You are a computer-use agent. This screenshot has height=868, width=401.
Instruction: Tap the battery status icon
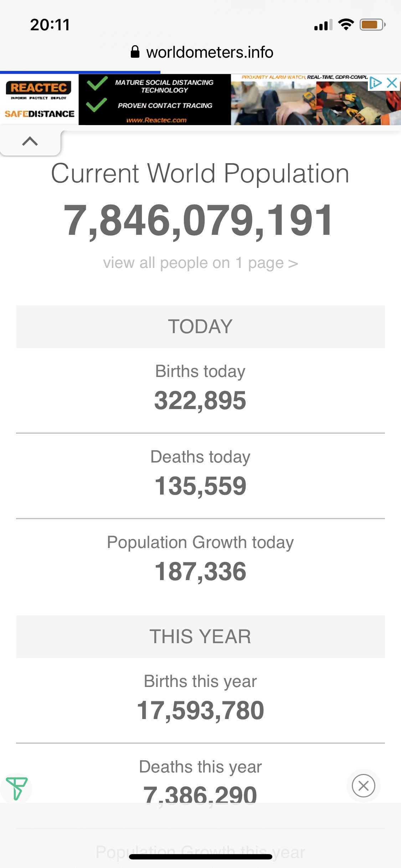tap(372, 25)
